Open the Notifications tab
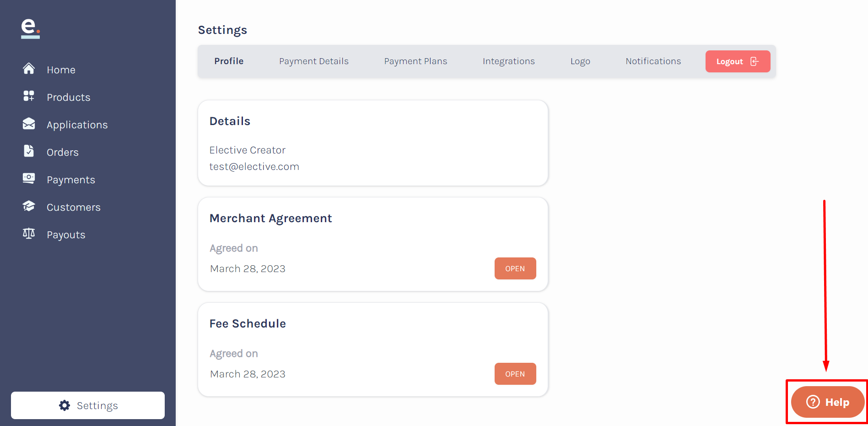The height and width of the screenshot is (426, 868). [x=653, y=61]
